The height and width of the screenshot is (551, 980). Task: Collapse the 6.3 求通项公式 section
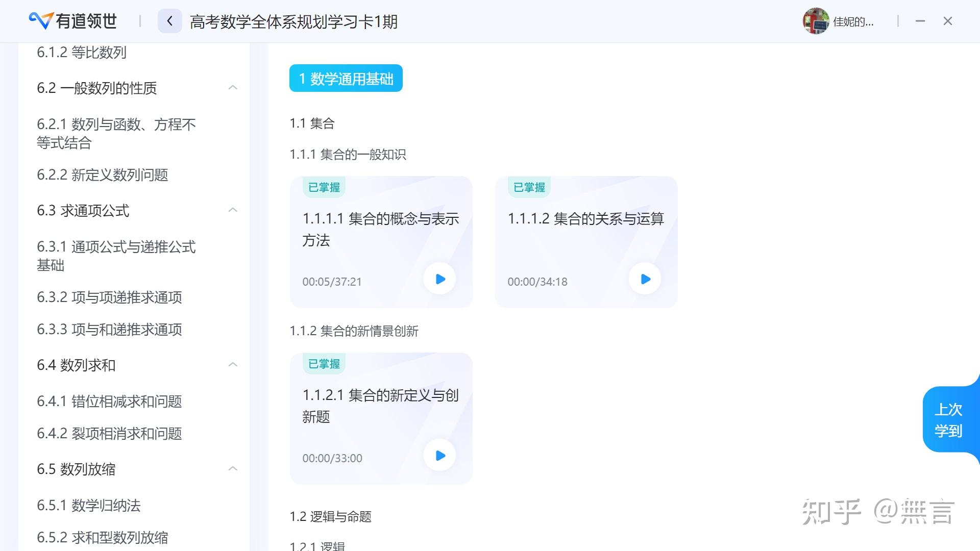coord(234,209)
